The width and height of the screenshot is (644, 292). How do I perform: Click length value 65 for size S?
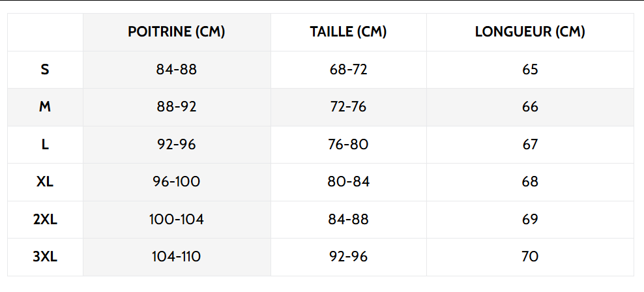pos(530,69)
